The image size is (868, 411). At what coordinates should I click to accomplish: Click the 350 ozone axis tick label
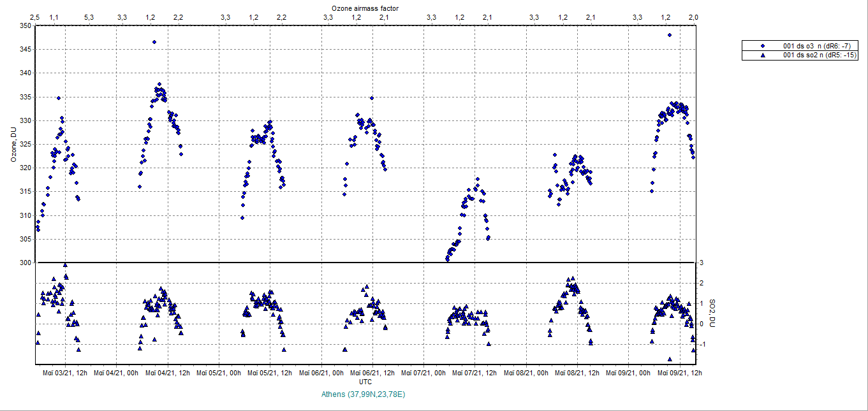point(24,26)
